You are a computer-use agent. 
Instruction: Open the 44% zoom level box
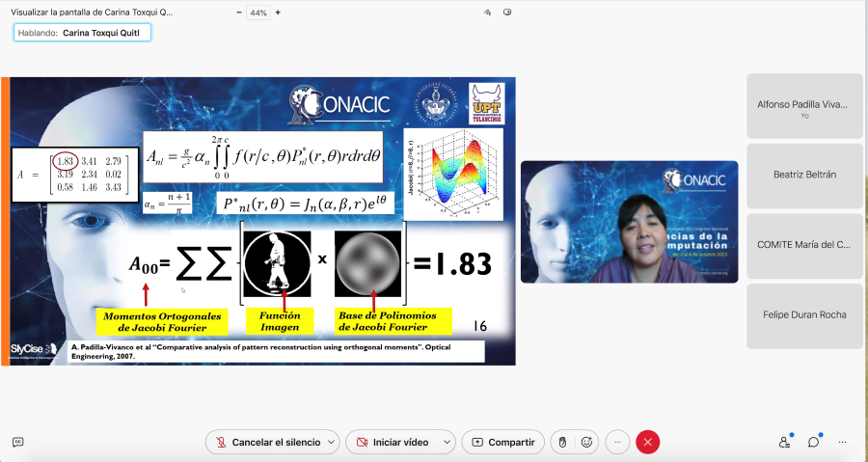tap(258, 13)
